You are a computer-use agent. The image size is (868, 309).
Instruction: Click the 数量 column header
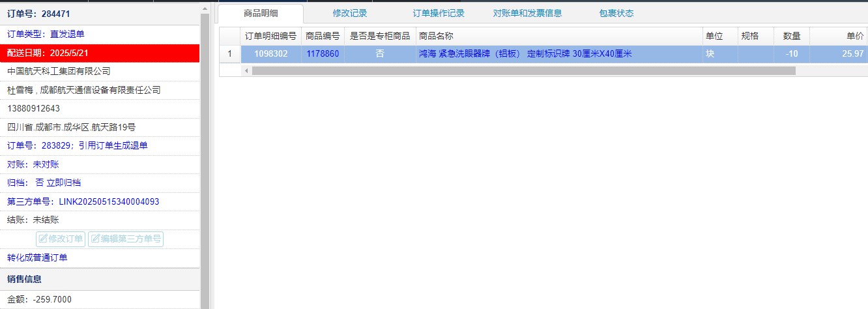point(792,37)
